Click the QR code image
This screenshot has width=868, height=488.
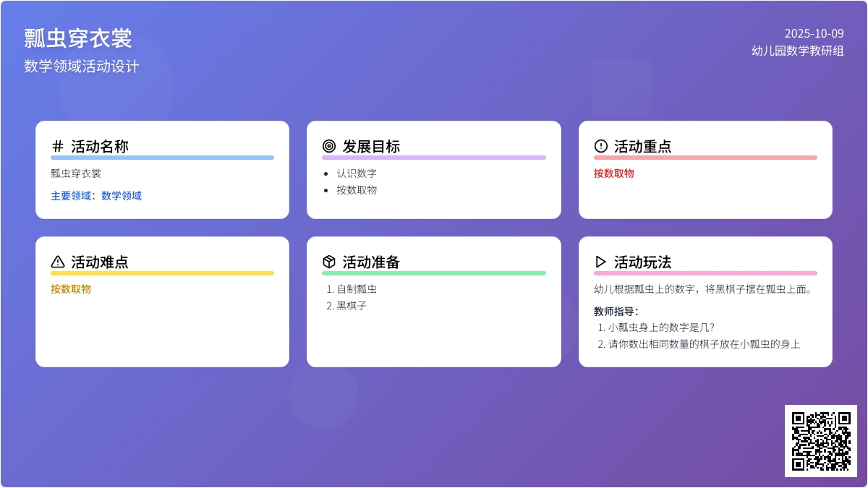point(820,440)
